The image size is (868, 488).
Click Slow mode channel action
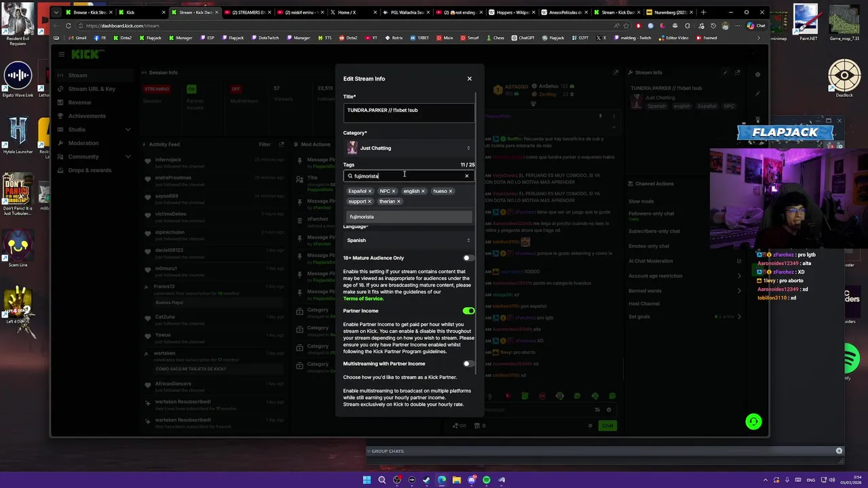coord(641,201)
